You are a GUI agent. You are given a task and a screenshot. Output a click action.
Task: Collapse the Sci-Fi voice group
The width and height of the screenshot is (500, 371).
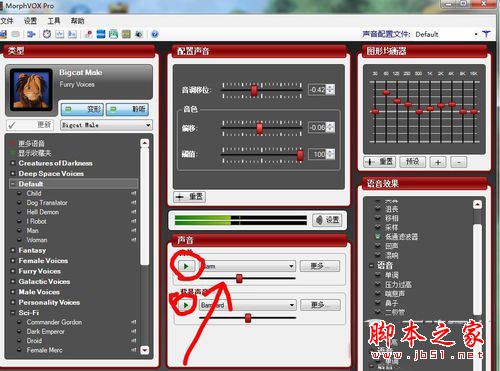(x=13, y=313)
